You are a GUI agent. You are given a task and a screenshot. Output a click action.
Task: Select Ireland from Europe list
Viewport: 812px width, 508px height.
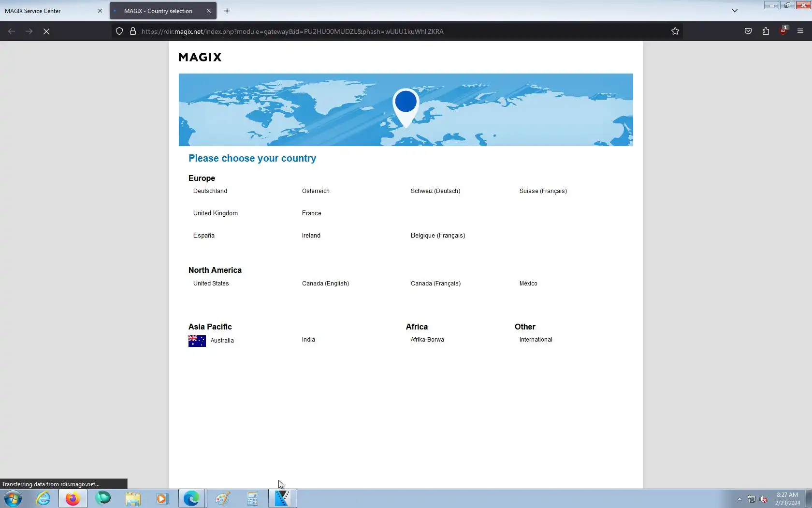point(311,236)
